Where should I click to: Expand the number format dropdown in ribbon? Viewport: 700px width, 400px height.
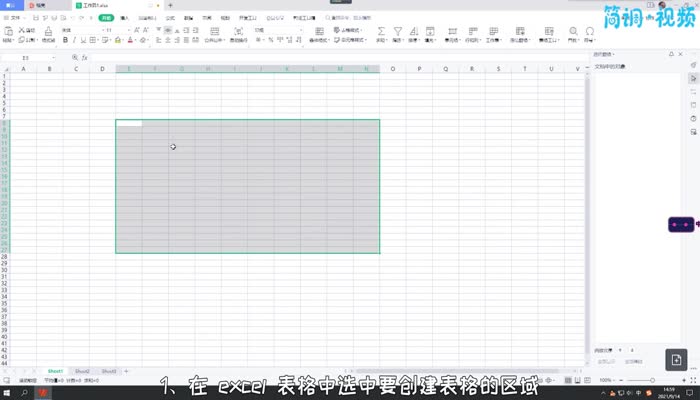pos(301,30)
